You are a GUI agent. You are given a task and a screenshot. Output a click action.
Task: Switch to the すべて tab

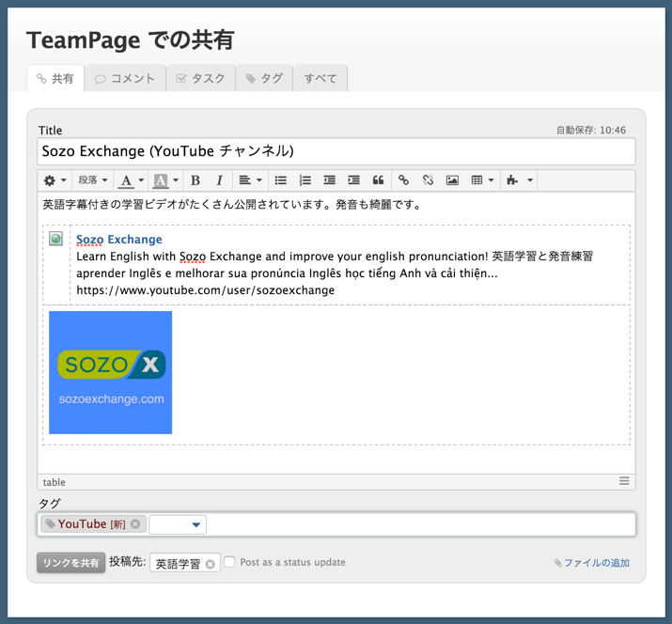(320, 78)
